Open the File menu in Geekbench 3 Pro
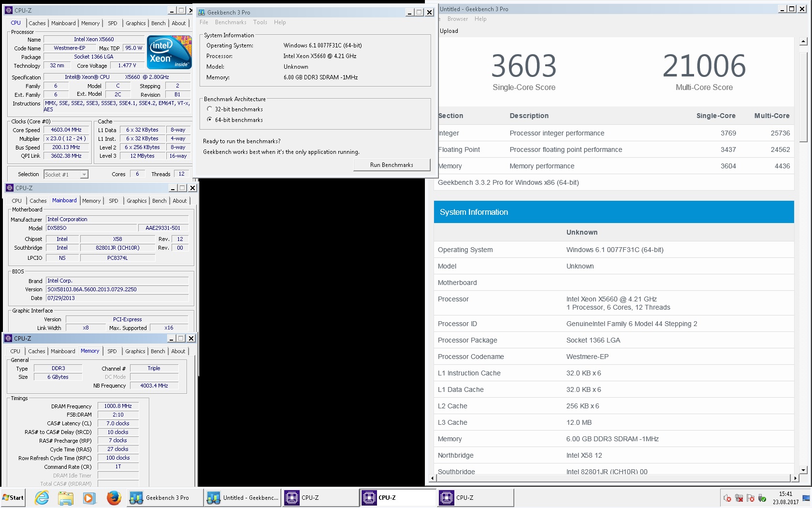Screen dimensions: 812x508 click(204, 22)
